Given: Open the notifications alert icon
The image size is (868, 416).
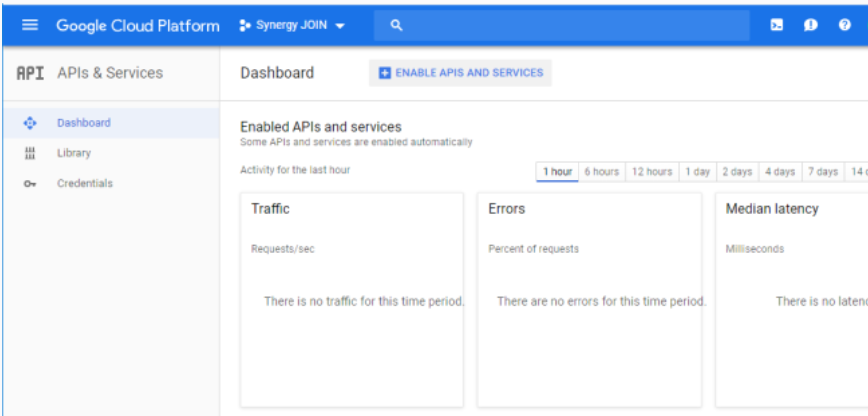Looking at the screenshot, I should tap(811, 25).
